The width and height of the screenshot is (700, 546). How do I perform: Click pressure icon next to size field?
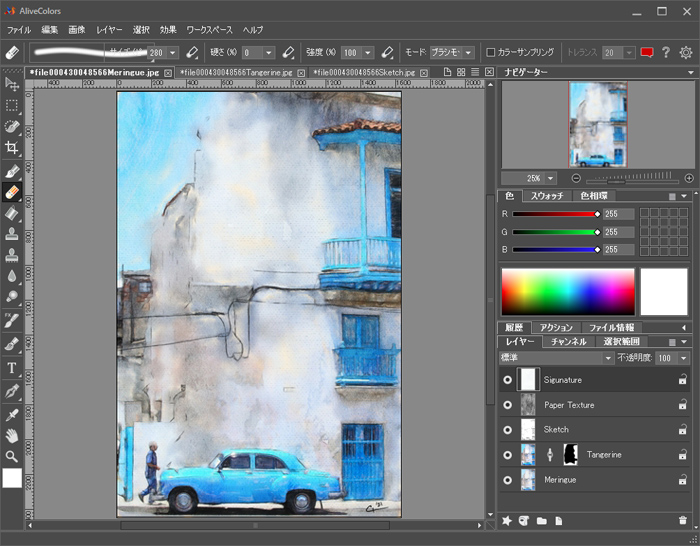point(192,53)
